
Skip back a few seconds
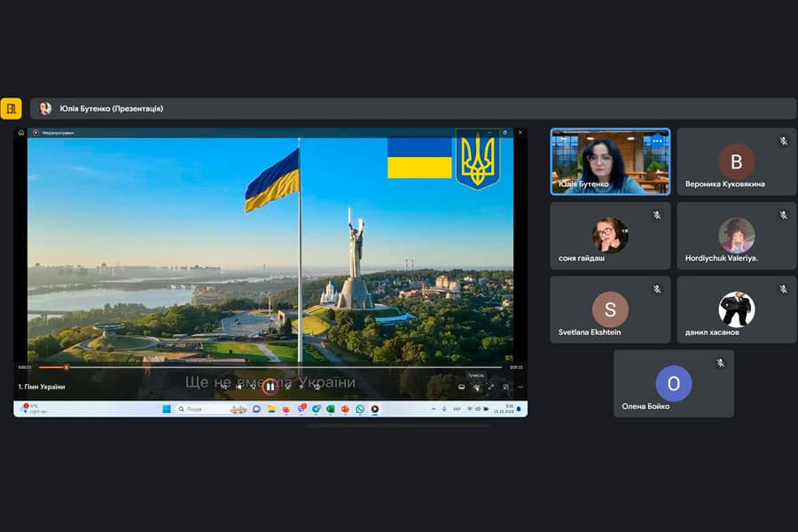coord(254,387)
